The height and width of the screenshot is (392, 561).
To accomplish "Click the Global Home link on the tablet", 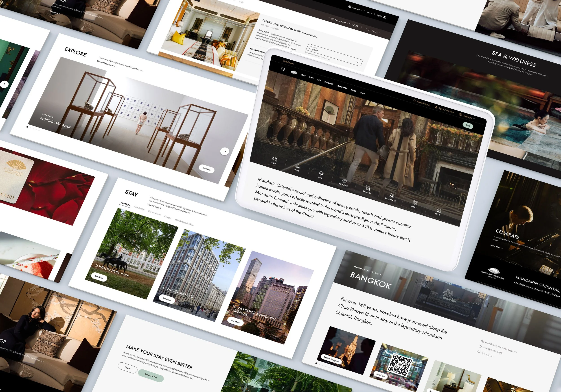I will point(288,63).
